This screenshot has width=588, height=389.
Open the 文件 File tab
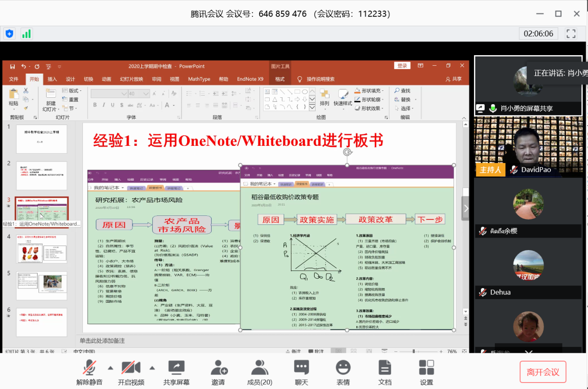[14, 79]
